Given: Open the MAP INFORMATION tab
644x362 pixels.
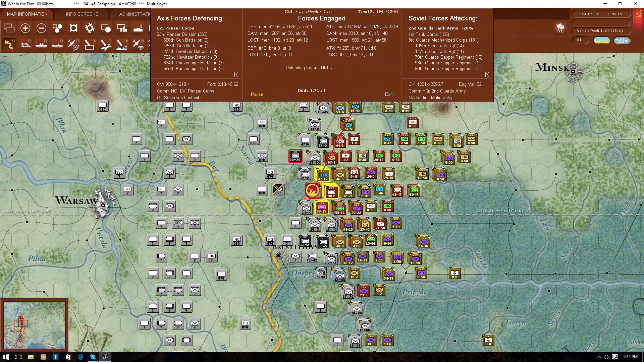Looking at the screenshot, I should pos(27,14).
